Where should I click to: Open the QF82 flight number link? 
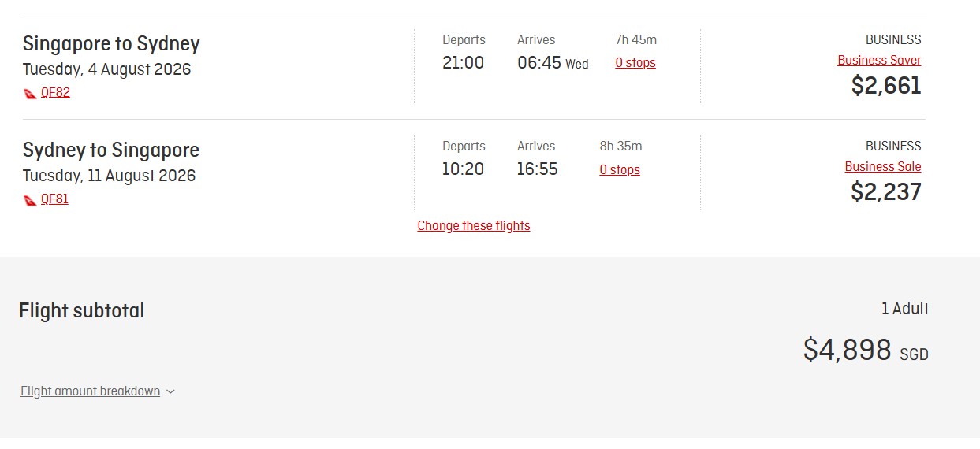(55, 92)
